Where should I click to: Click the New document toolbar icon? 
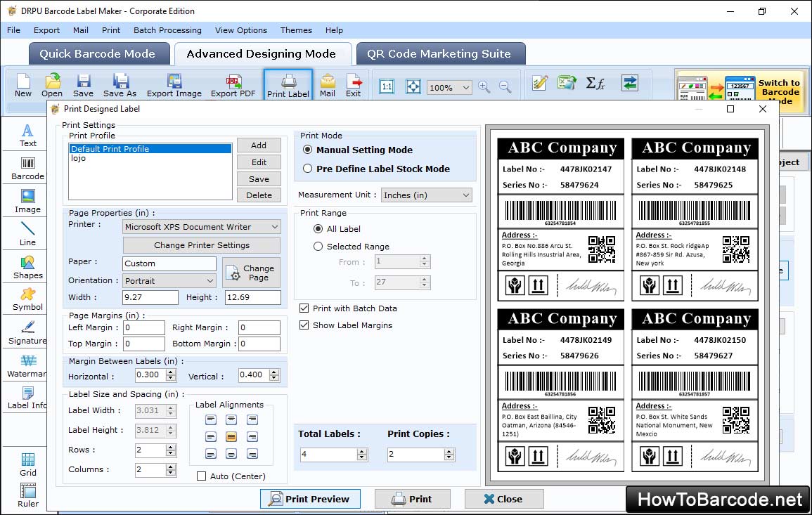[x=22, y=86]
